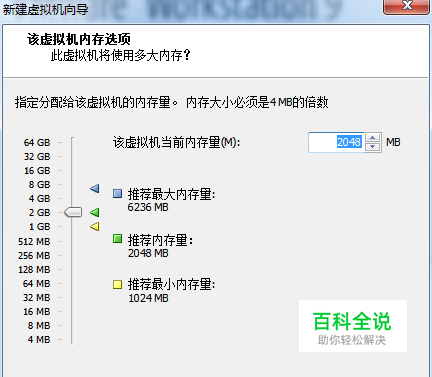Click the 推荐最大内存量 label

click(171, 194)
